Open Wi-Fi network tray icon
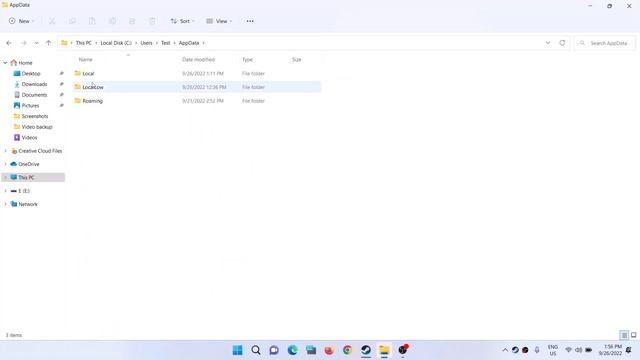This screenshot has height=360, width=640. [x=568, y=350]
